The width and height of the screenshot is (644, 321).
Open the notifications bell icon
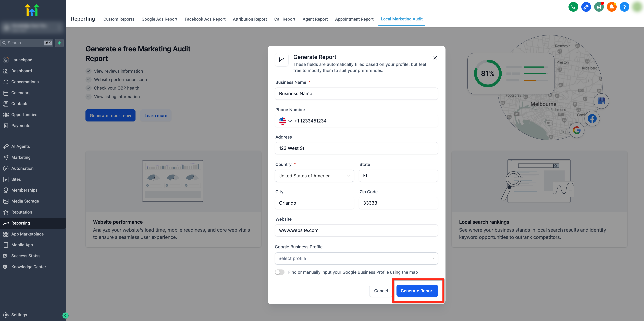click(x=612, y=7)
